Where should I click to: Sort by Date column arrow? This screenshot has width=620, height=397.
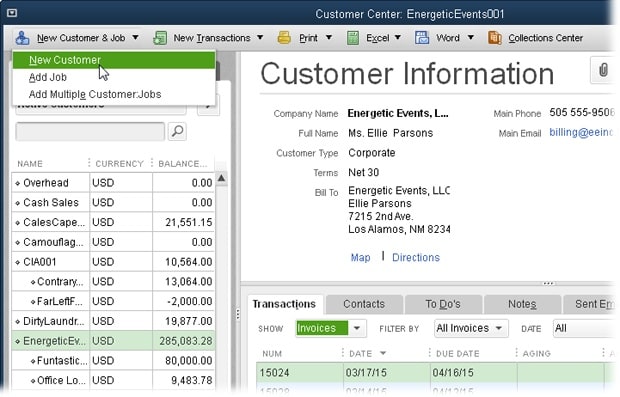pos(383,353)
